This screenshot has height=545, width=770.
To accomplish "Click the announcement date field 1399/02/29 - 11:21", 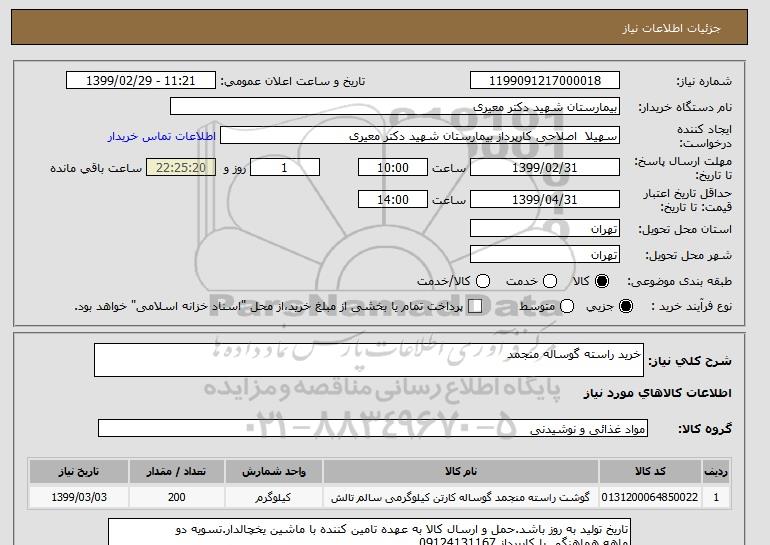I will click(x=141, y=81).
